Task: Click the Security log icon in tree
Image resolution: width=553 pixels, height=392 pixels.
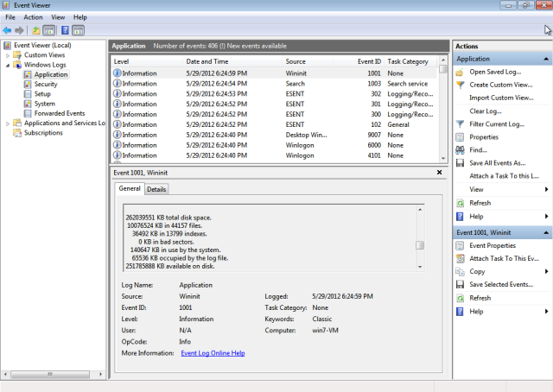Action: [x=28, y=85]
